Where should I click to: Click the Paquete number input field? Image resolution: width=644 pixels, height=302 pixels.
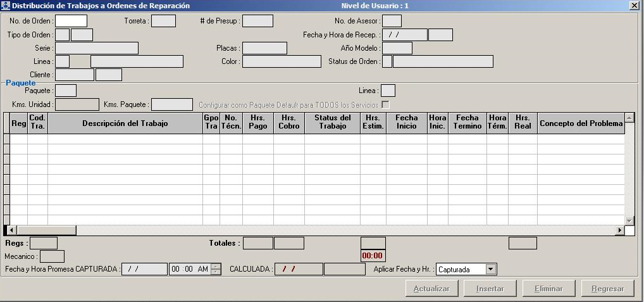pos(66,91)
